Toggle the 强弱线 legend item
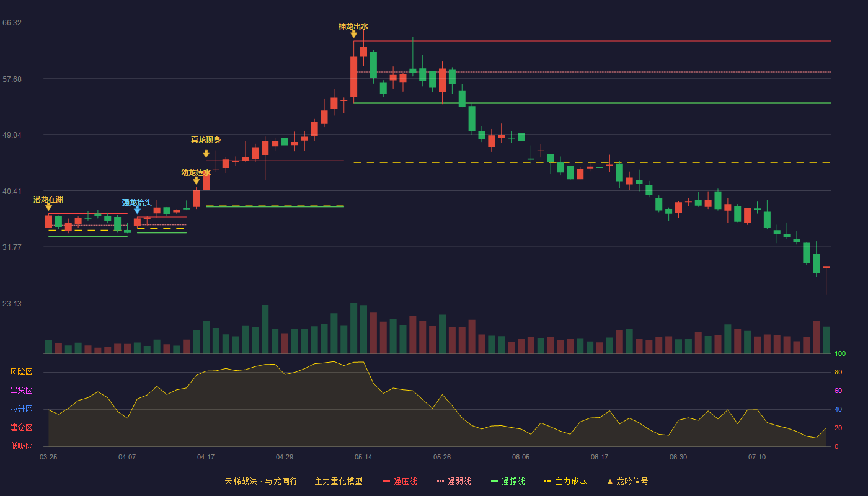The image size is (868, 496). [x=454, y=481]
